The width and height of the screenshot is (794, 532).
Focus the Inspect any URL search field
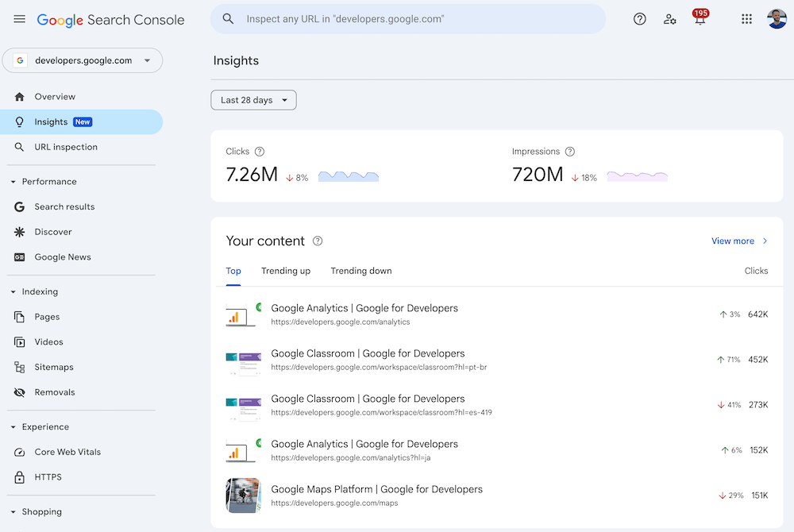coord(407,19)
